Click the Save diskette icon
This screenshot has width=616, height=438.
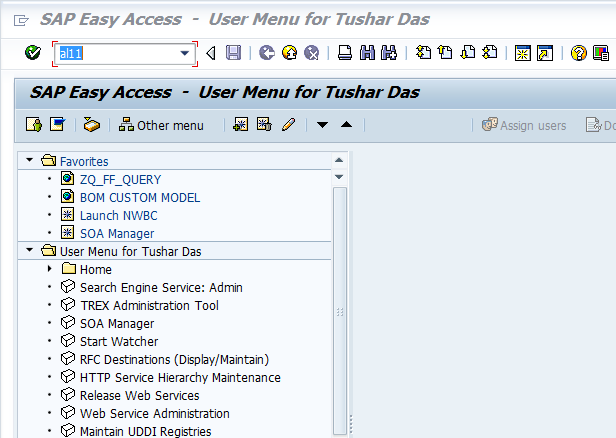[233, 53]
